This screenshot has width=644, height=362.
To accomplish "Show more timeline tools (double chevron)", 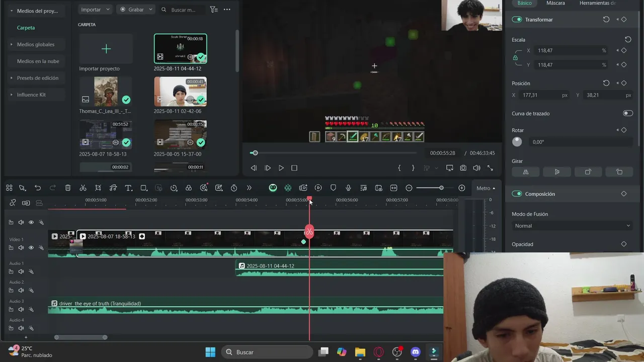I will (x=249, y=188).
